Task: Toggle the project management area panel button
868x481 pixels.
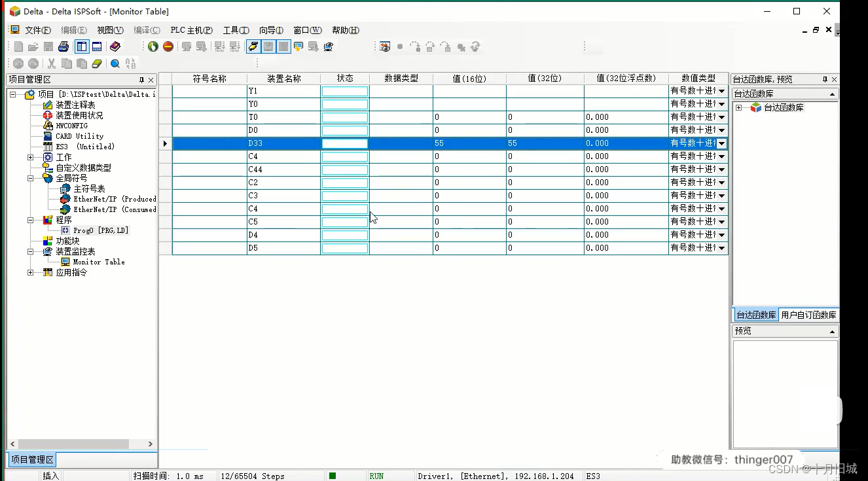Action: 82,46
